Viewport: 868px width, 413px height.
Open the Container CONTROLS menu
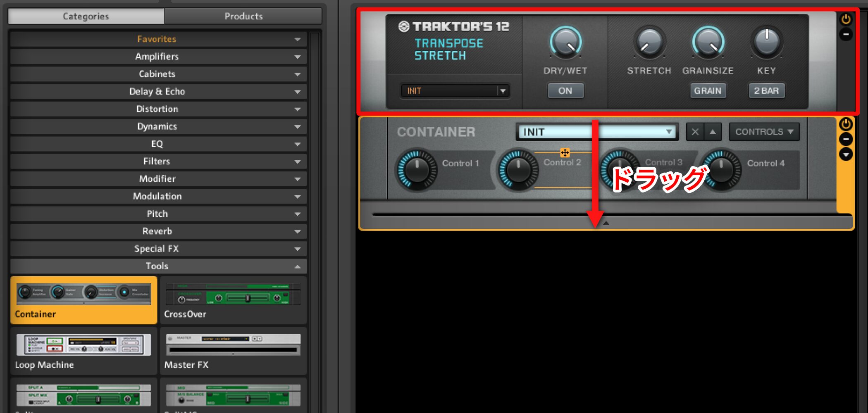[x=764, y=132]
